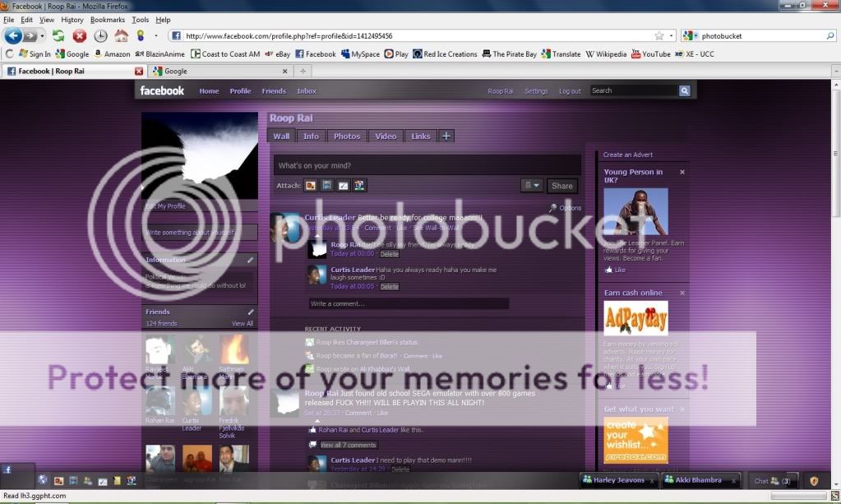Screen dimensions: 841x504
Task: Add a new profile tab with plus
Action: point(446,136)
